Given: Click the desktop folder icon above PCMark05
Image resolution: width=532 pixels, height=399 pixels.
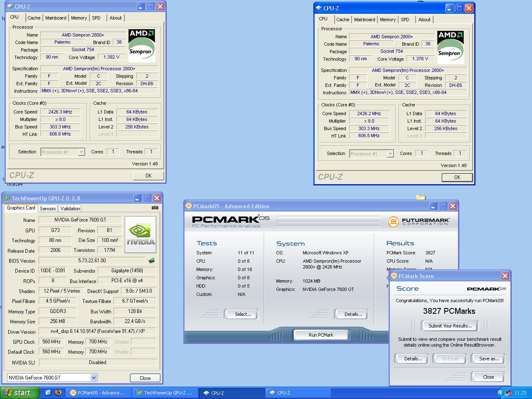Looking at the screenshot, I should click(420, 197).
